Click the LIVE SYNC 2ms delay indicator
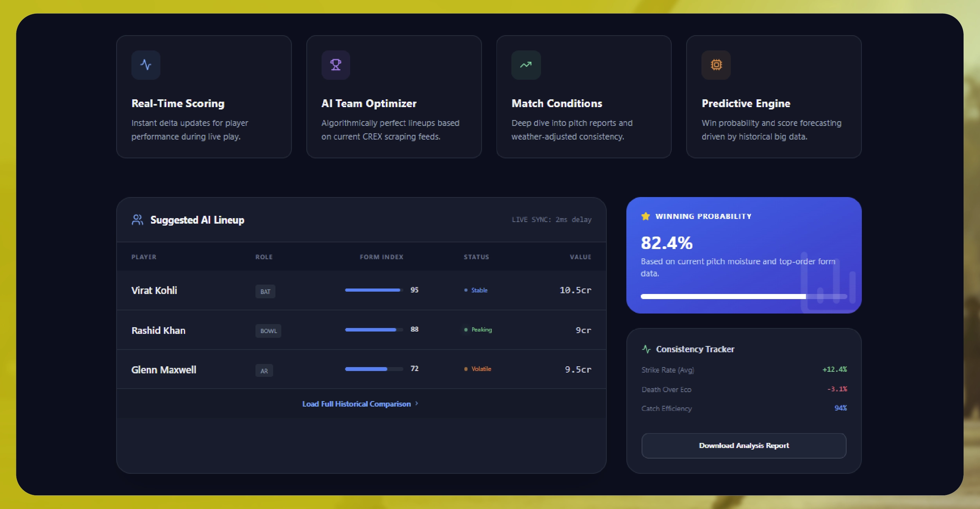Viewport: 980px width, 509px height. 552,219
